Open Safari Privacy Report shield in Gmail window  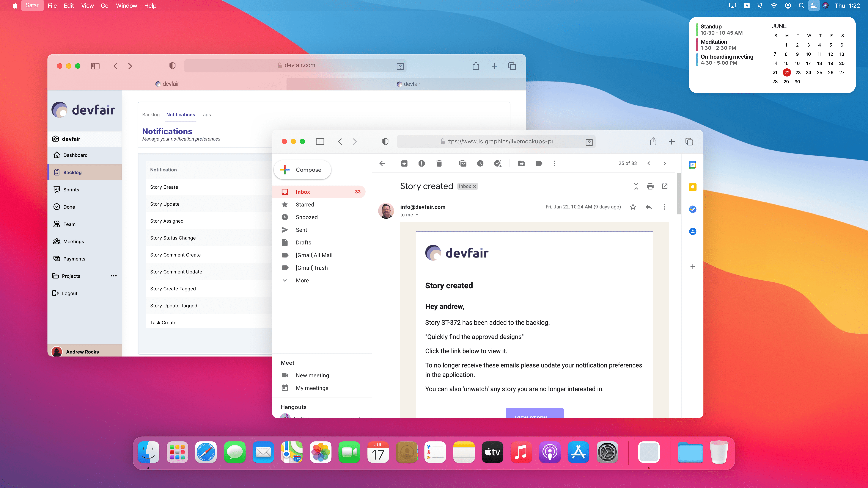[385, 141]
